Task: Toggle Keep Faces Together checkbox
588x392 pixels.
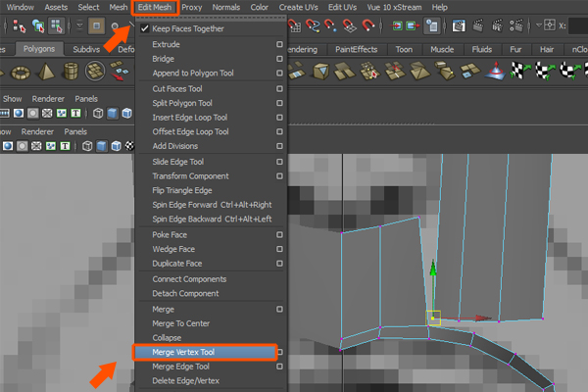Action: (x=143, y=28)
